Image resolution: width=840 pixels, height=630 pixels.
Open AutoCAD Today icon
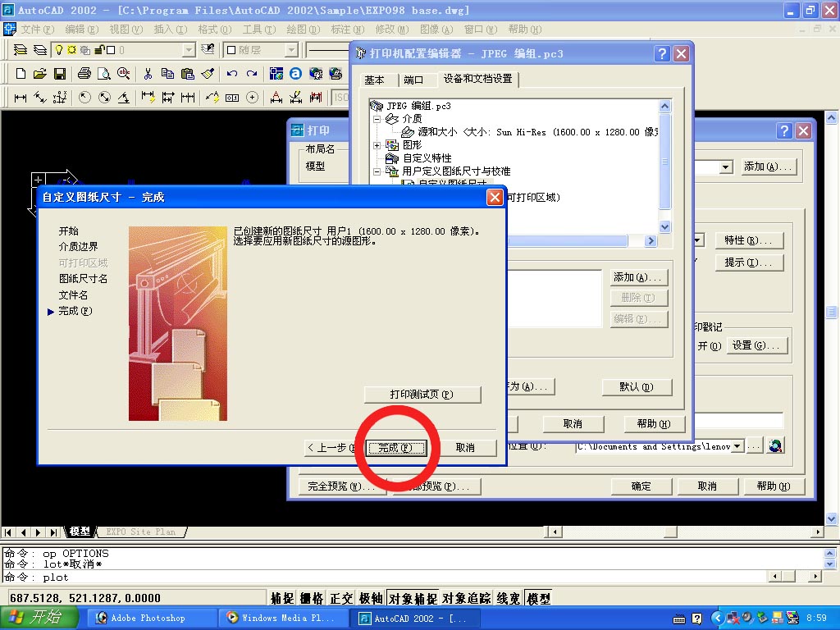[276, 73]
